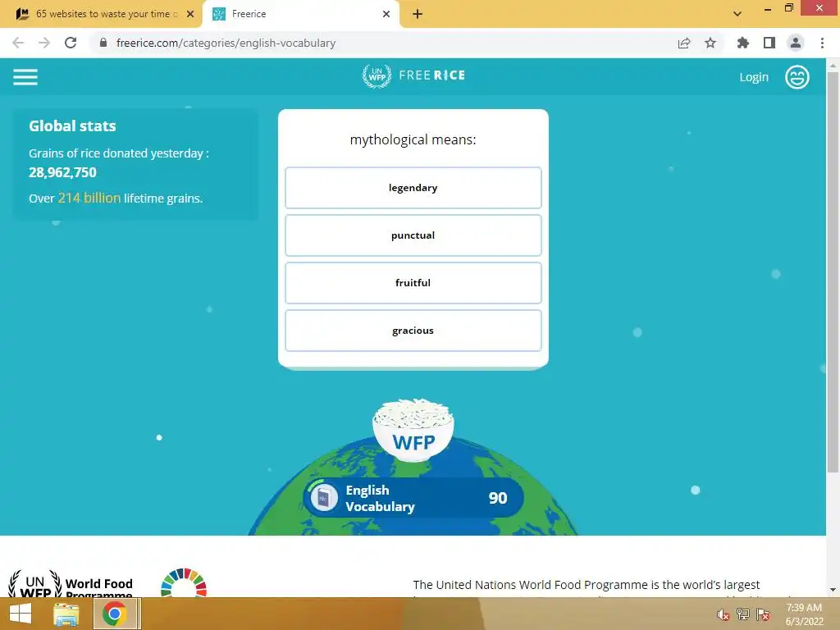Close the Freerice browser tab

click(x=386, y=14)
